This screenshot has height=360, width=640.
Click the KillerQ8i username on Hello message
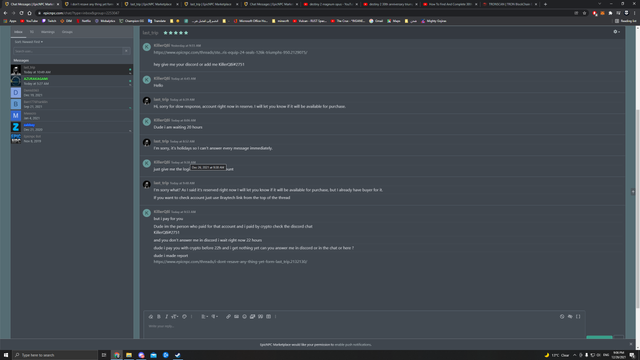pyautogui.click(x=162, y=78)
